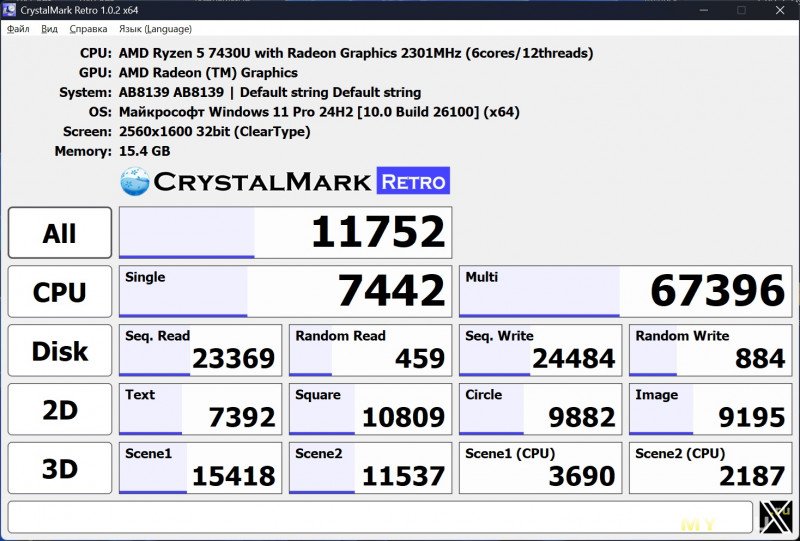Click the GPU name AMD Radeon (TM) Graphics

point(208,72)
